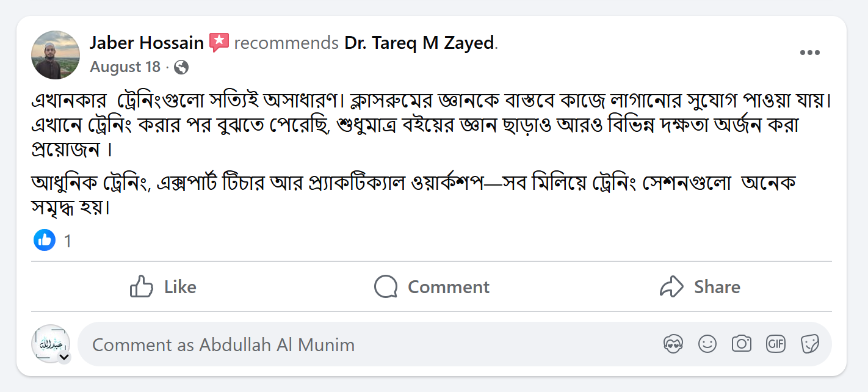Attach a photo using the camera icon

click(x=741, y=344)
